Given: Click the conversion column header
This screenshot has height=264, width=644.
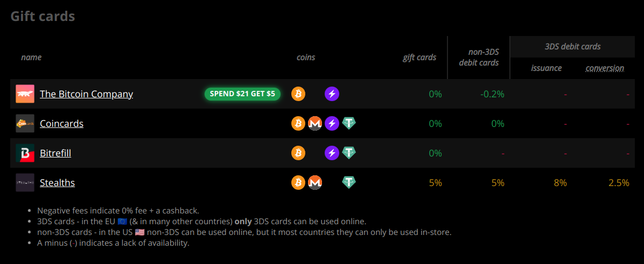Looking at the screenshot, I should 605,68.
